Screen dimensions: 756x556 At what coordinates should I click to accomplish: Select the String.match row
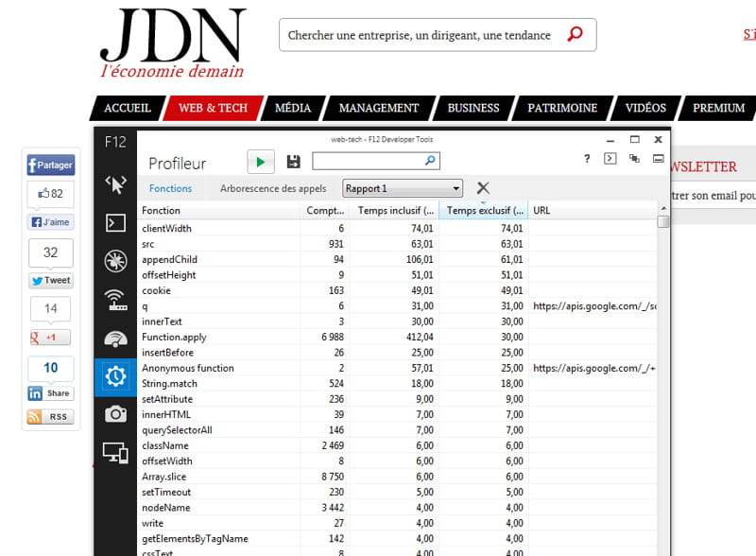[x=397, y=383]
